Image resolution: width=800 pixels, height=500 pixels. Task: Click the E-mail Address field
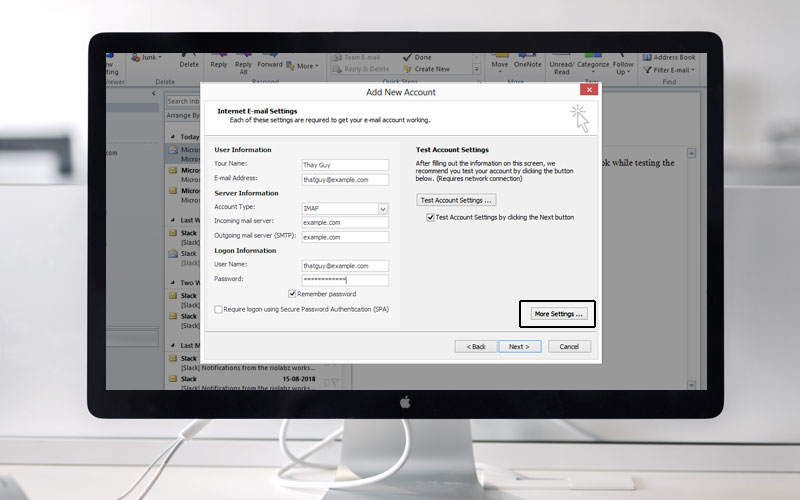345,180
